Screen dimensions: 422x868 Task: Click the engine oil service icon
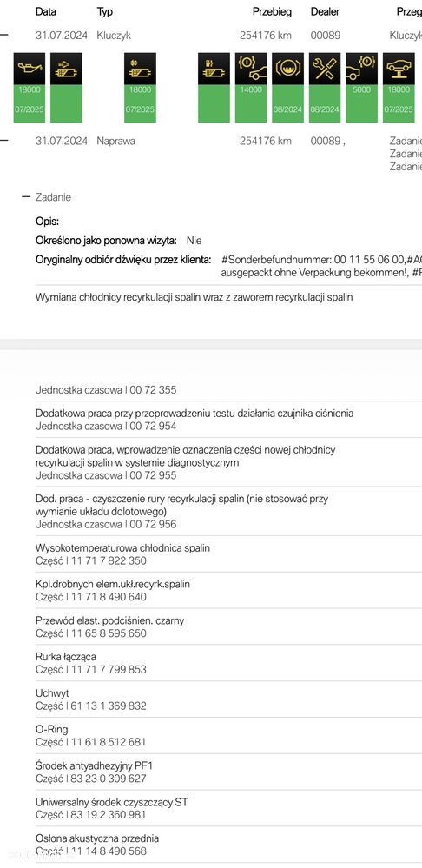pos(30,69)
